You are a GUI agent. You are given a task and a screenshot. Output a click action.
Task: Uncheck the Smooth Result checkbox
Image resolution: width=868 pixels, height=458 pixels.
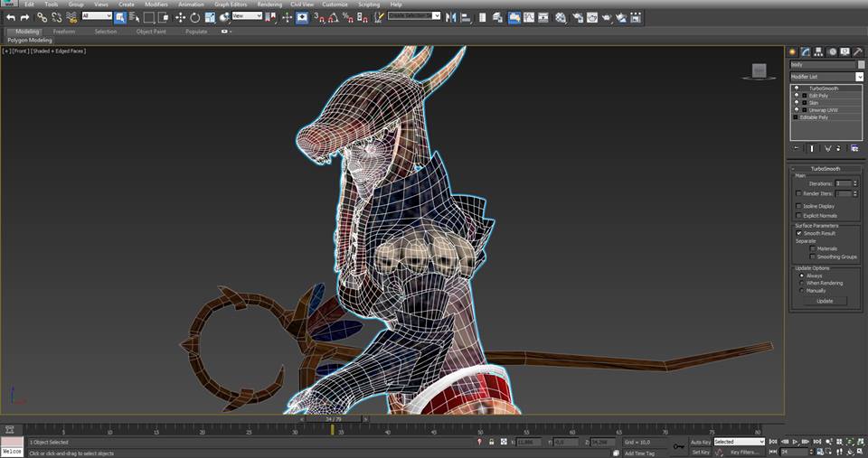click(798, 233)
